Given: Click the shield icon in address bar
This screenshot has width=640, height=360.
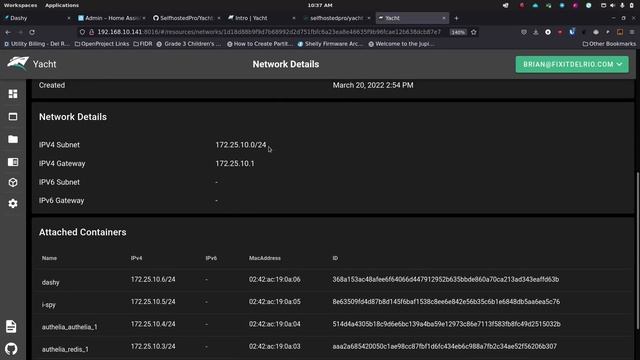Looking at the screenshot, I should [82, 32].
